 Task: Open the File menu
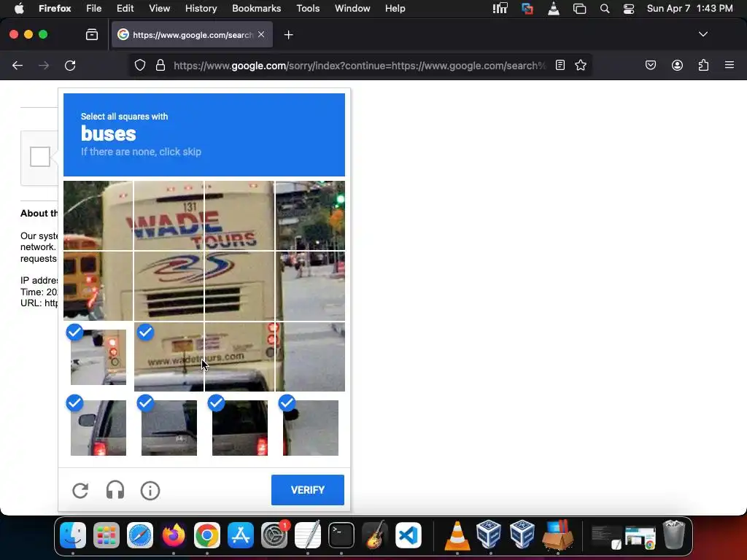pos(94,8)
